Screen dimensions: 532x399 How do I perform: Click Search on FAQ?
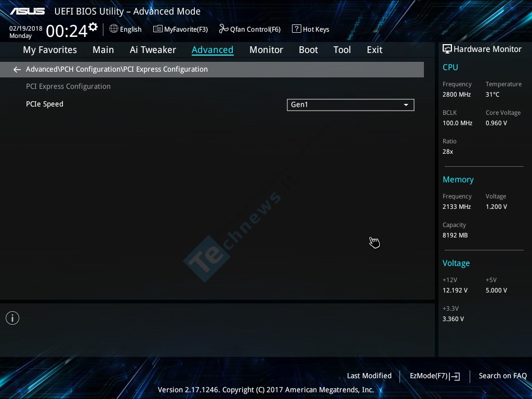502,376
